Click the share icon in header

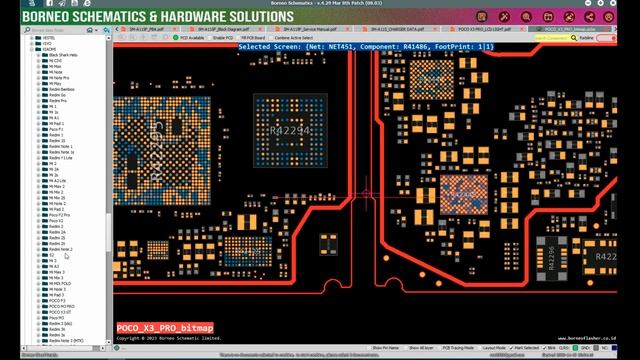589,17
